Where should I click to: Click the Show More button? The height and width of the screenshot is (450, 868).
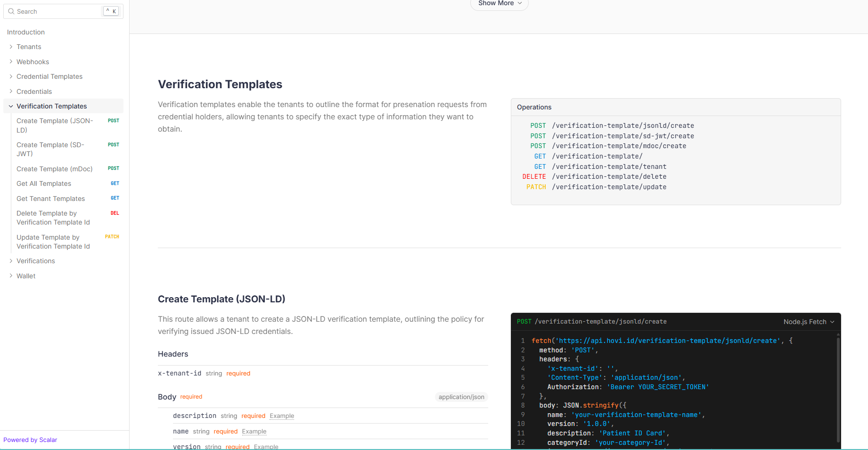point(499,4)
